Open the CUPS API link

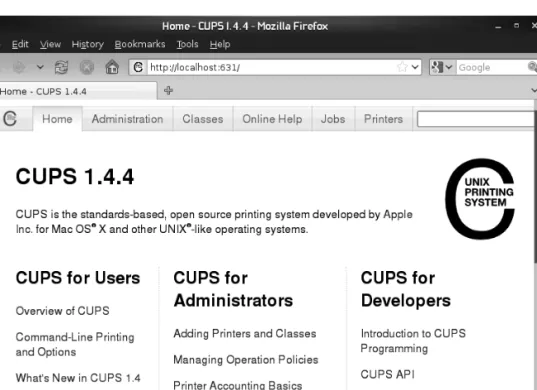tap(387, 374)
